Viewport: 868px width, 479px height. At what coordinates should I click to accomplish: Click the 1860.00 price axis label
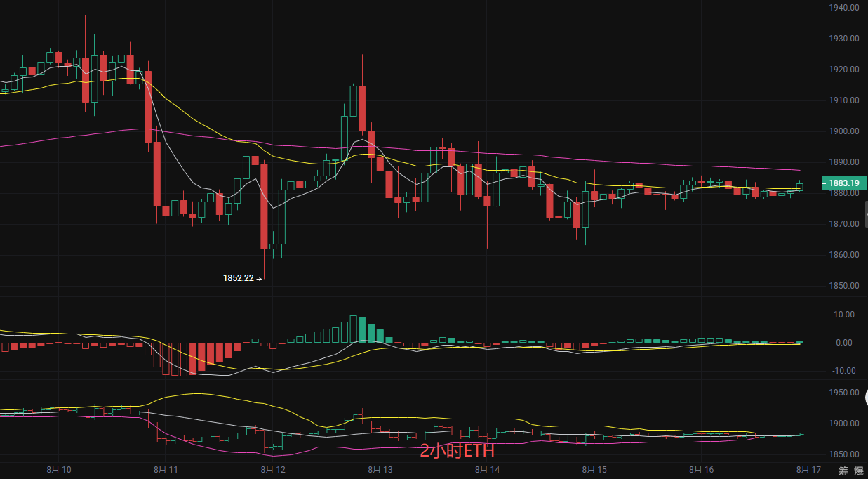point(844,255)
